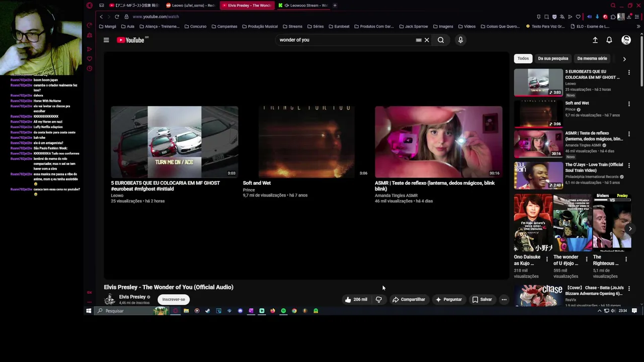The width and height of the screenshot is (644, 362).
Task: Open more actions ellipsis below video
Action: [x=504, y=299]
